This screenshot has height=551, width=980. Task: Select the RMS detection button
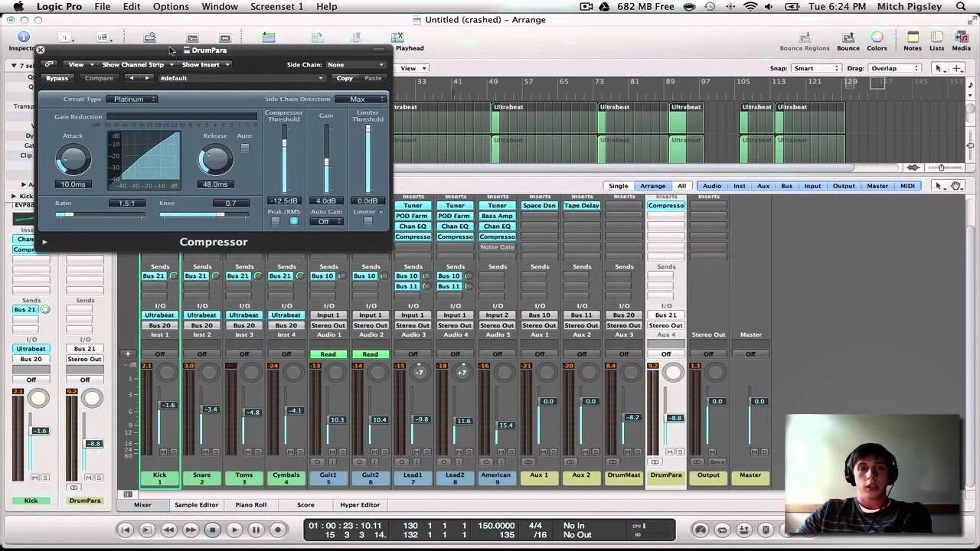293,221
